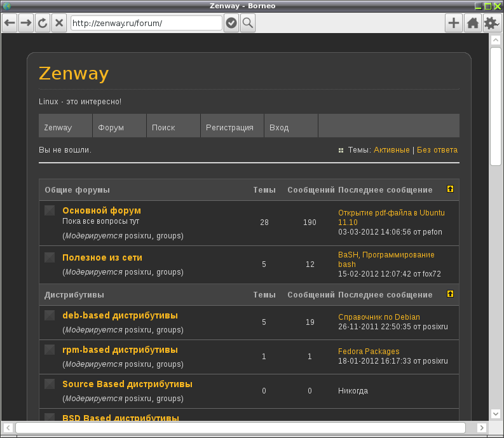This screenshot has width=504, height=438.
Task: Stop loading with the X toolbar button
Action: 59,23
